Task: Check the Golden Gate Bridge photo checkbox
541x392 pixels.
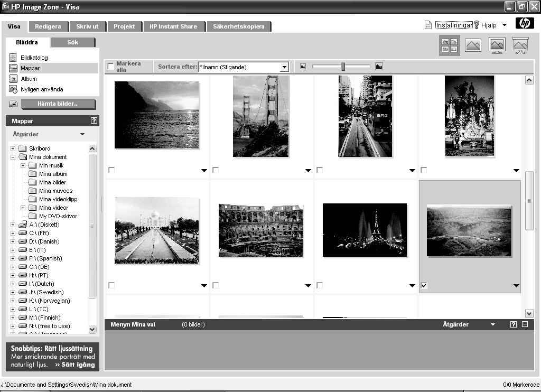Action: click(x=216, y=170)
